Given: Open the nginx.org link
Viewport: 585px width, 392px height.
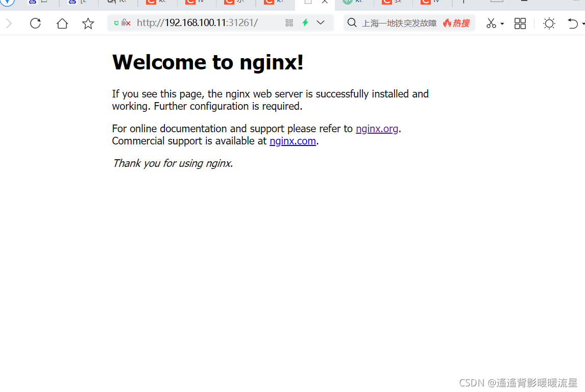Looking at the screenshot, I should [377, 129].
